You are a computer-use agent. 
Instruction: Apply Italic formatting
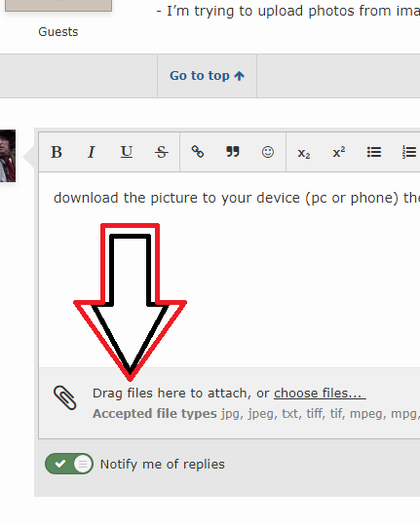coord(92,152)
